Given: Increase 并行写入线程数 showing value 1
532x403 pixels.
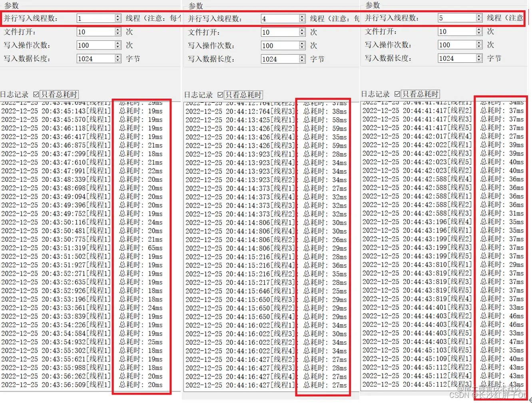Looking at the screenshot, I should 118,16.
